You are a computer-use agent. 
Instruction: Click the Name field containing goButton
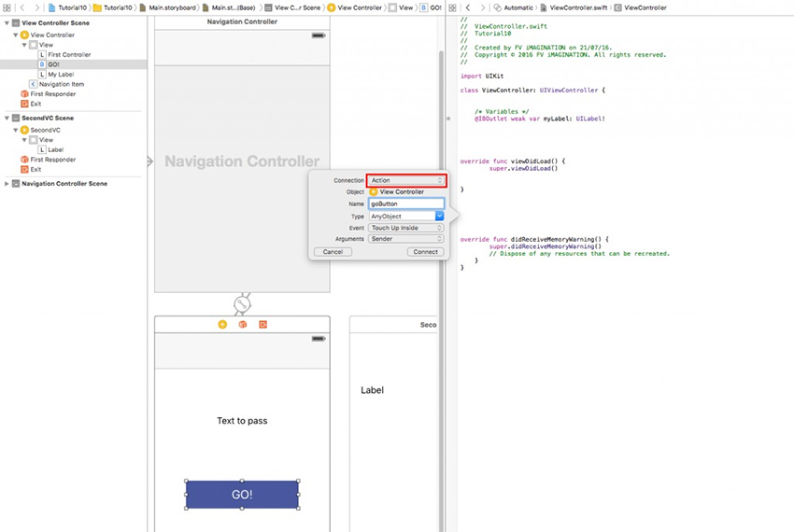[x=406, y=204]
